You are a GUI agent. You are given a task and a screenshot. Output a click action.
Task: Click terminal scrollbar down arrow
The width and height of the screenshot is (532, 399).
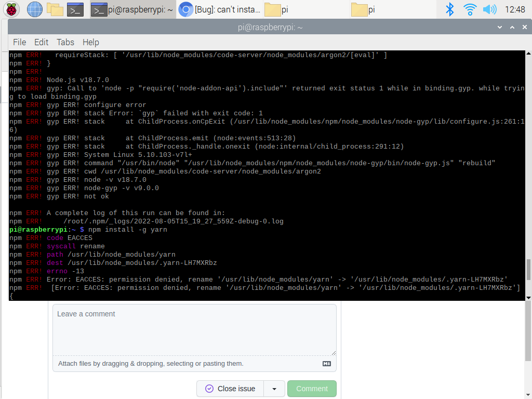click(x=528, y=298)
